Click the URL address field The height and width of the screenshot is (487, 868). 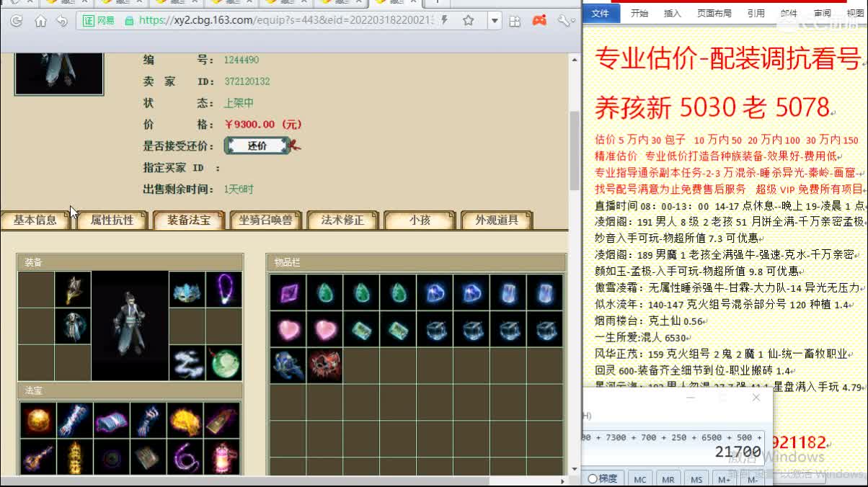click(x=288, y=21)
